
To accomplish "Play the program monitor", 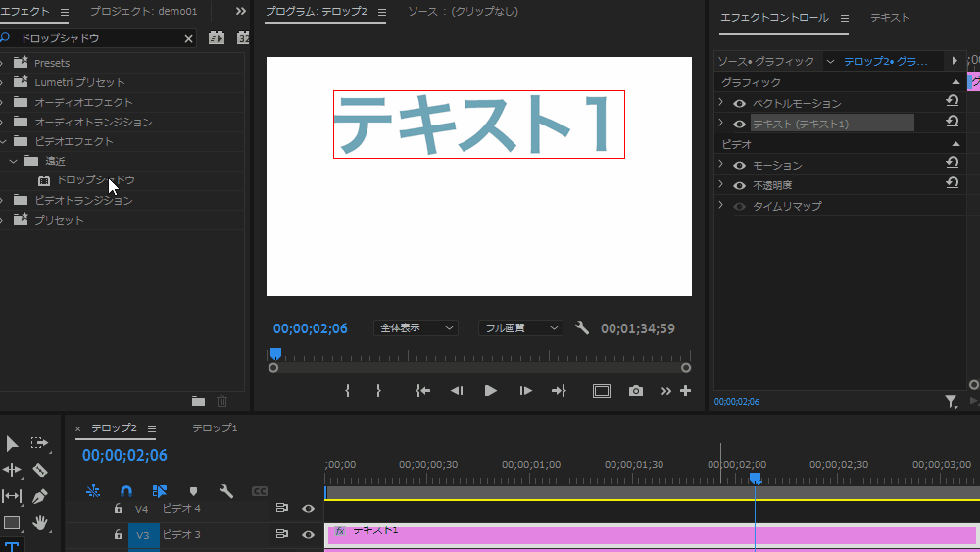I will [491, 390].
